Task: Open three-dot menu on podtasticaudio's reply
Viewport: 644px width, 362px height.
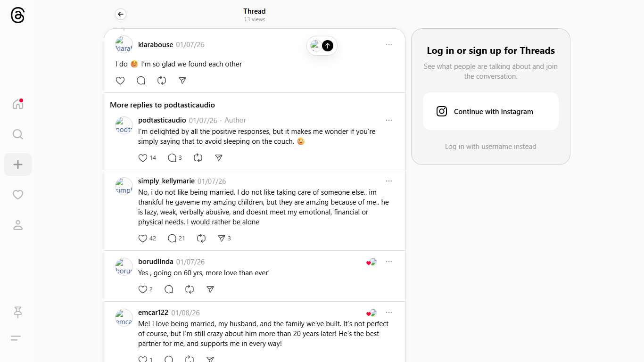Action: coord(389,120)
